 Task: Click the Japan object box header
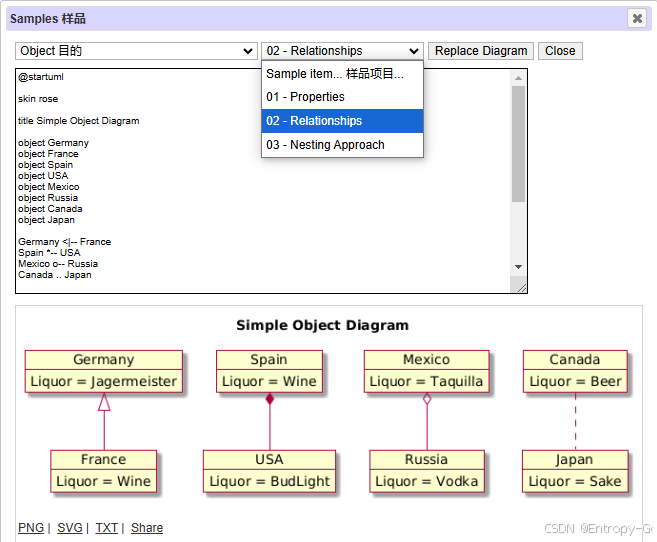(x=575, y=459)
